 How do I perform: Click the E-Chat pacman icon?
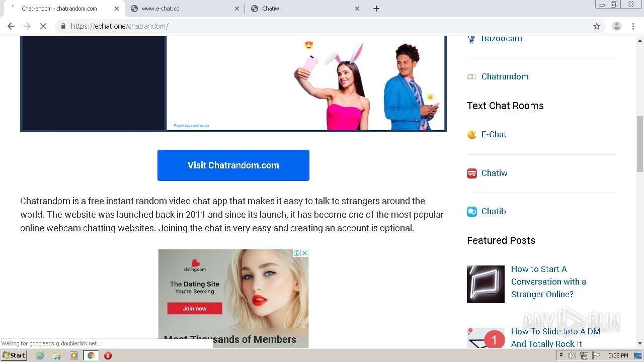click(x=471, y=134)
